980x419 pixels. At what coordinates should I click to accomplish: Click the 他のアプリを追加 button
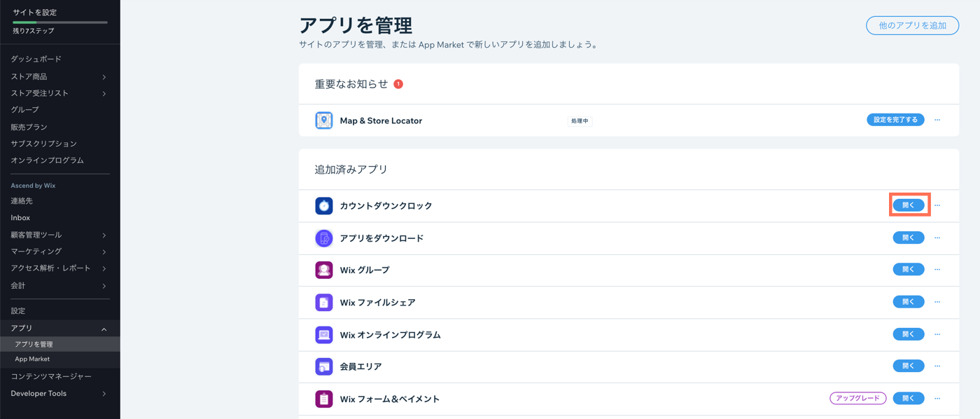tap(912, 25)
